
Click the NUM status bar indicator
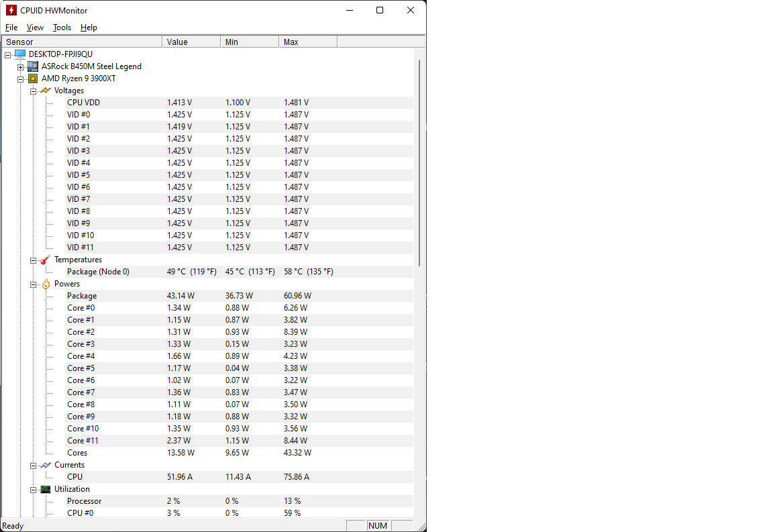[x=378, y=525]
